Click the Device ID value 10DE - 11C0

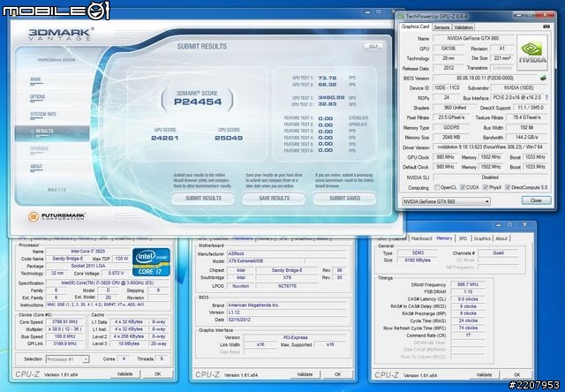coord(447,87)
